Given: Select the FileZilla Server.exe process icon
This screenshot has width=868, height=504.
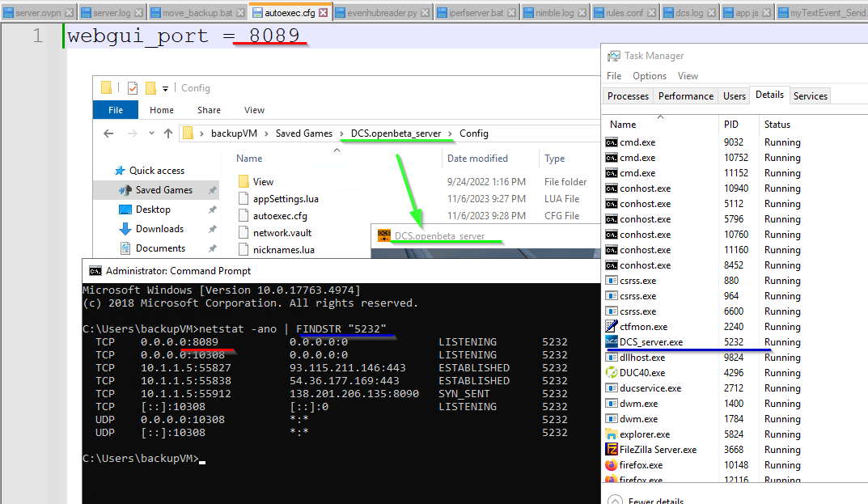Looking at the screenshot, I should (x=611, y=449).
